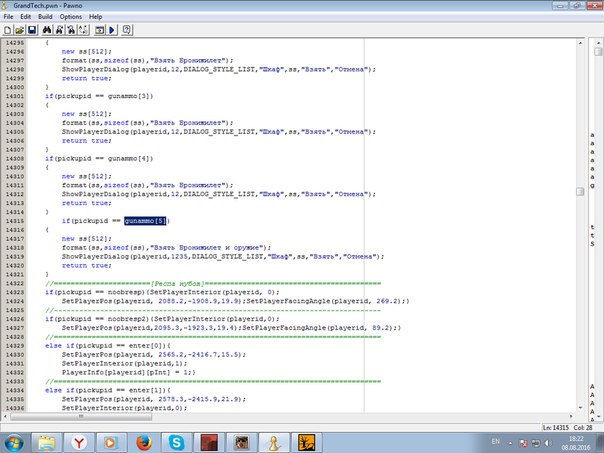Select the 'g' entry in the function list

point(592,185)
